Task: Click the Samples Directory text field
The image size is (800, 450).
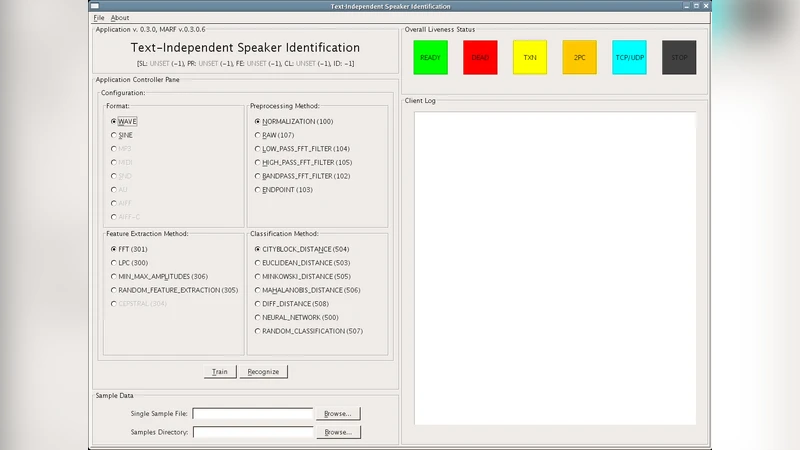Action: (x=253, y=432)
